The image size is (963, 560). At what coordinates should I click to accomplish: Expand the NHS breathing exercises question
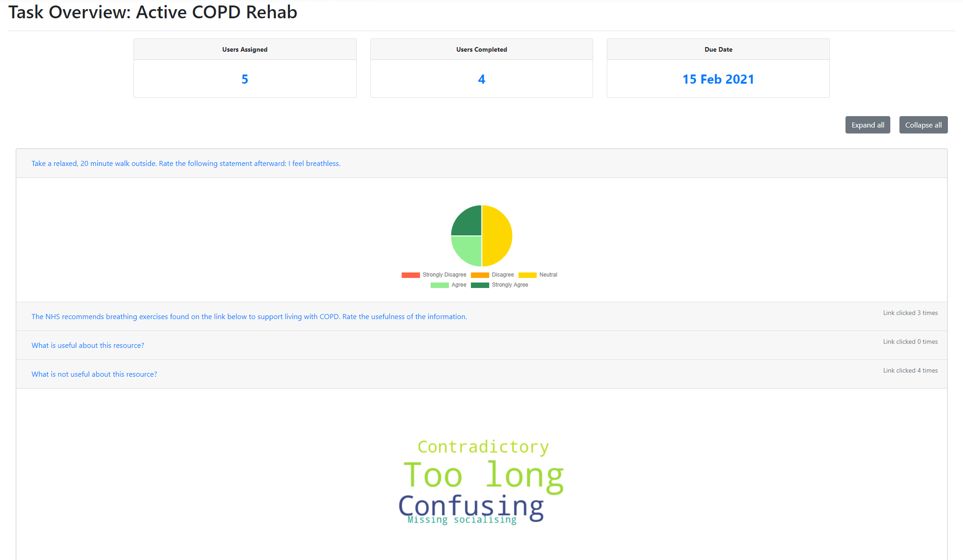point(249,316)
